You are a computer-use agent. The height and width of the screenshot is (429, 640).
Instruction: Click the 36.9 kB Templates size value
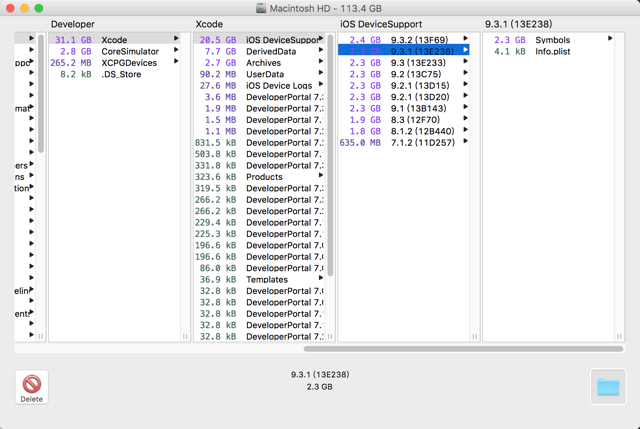pyautogui.click(x=218, y=280)
